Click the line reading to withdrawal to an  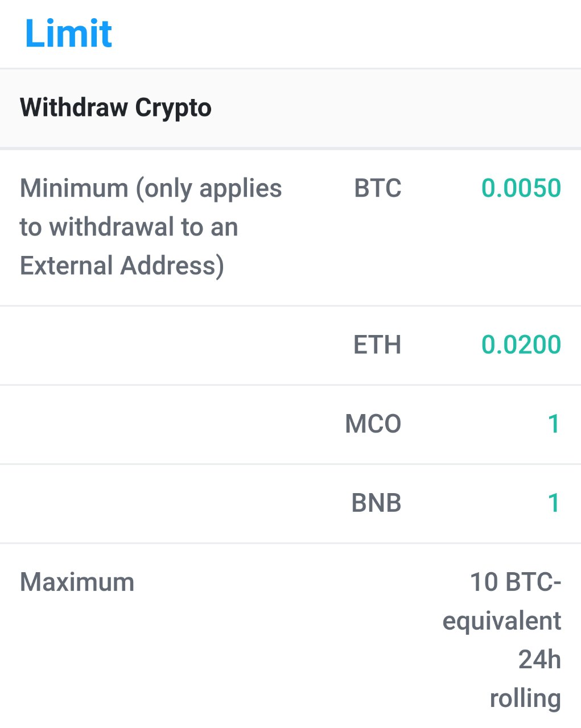pyautogui.click(x=129, y=227)
